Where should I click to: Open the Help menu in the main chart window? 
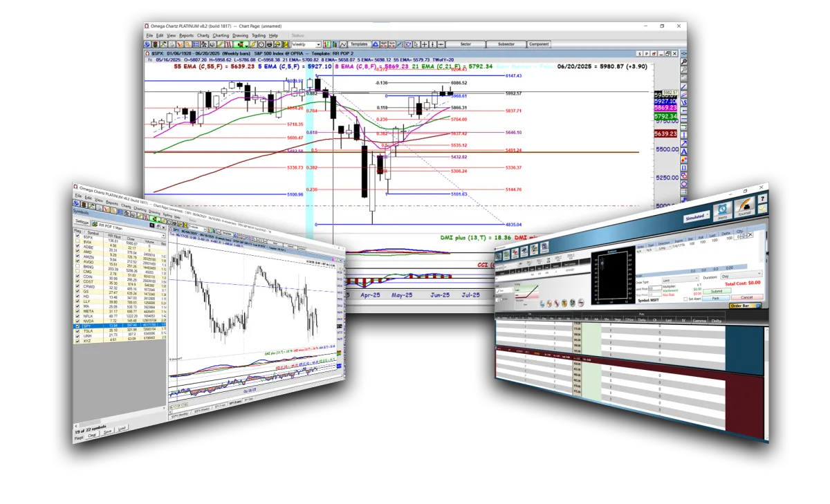(x=273, y=35)
